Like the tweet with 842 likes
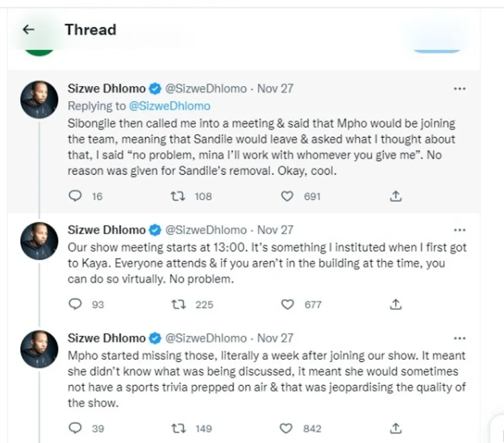This screenshot has height=443, width=504. pos(286,428)
